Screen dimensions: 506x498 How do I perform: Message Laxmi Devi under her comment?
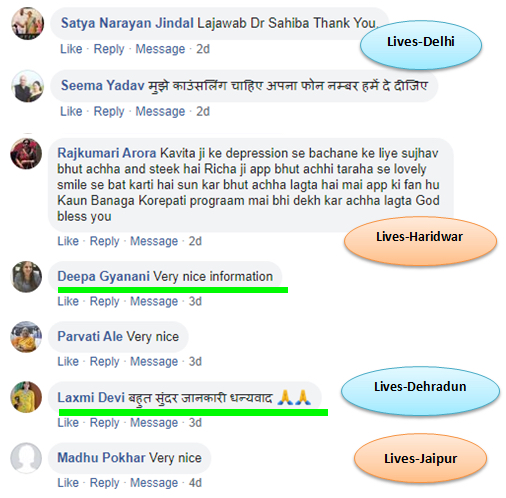tap(154, 423)
